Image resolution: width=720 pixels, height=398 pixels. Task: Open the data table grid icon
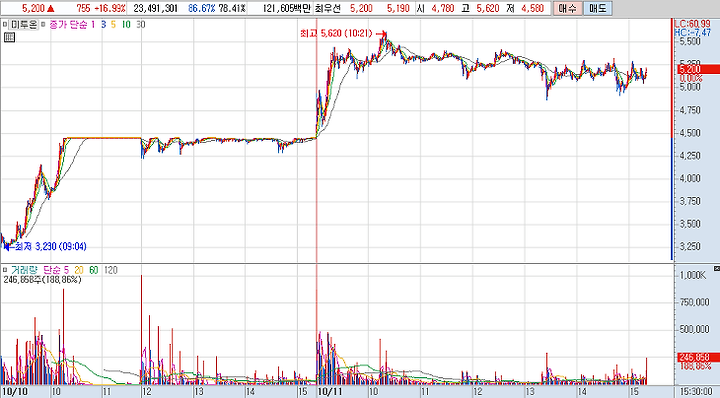[x=9, y=38]
